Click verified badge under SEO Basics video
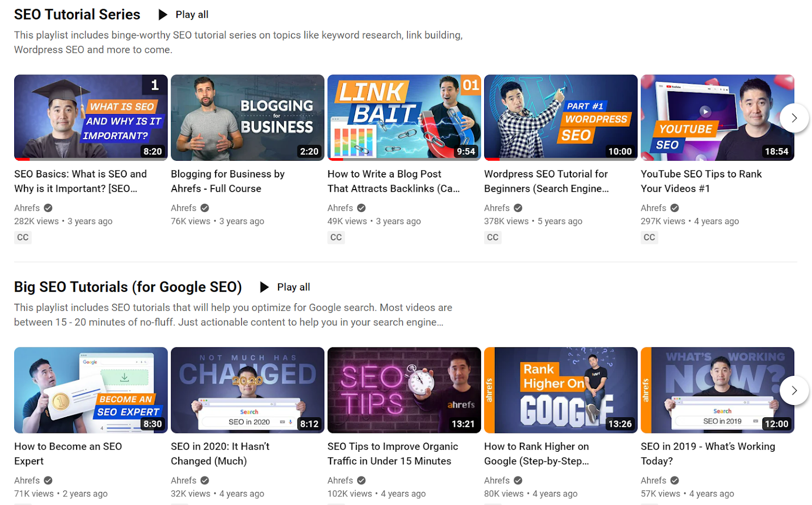The height and width of the screenshot is (505, 812). click(x=48, y=208)
